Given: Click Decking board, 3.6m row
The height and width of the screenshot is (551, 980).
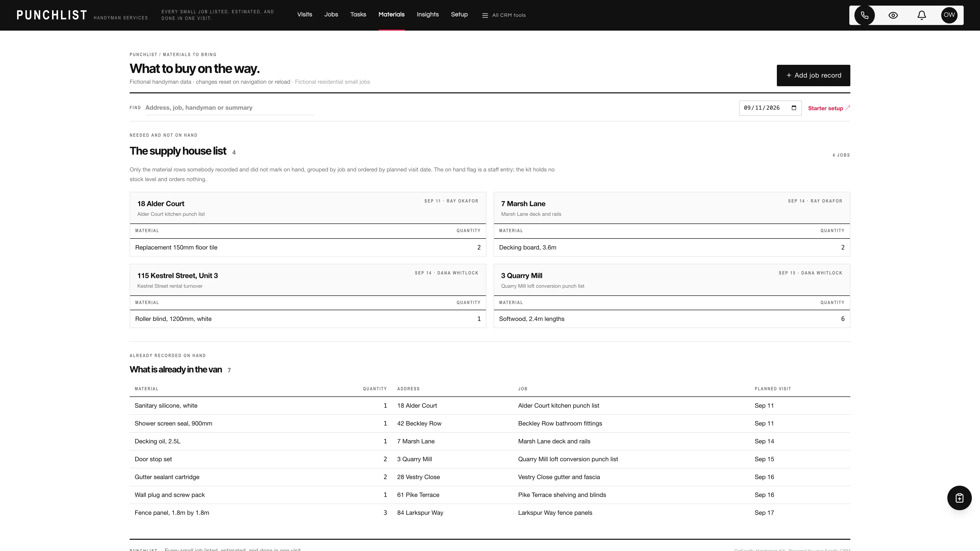Looking at the screenshot, I should tap(671, 247).
